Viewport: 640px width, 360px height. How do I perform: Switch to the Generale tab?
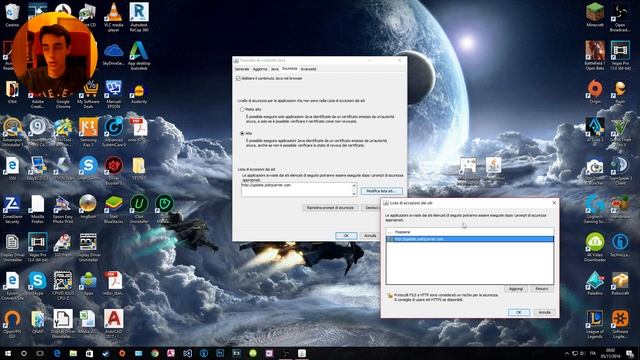coord(242,69)
